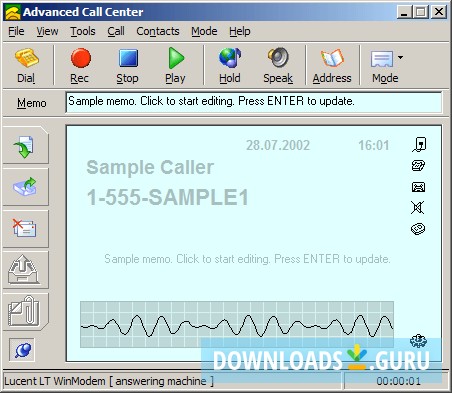Click the Memo label button
The width and height of the screenshot is (452, 393).
[x=32, y=103]
